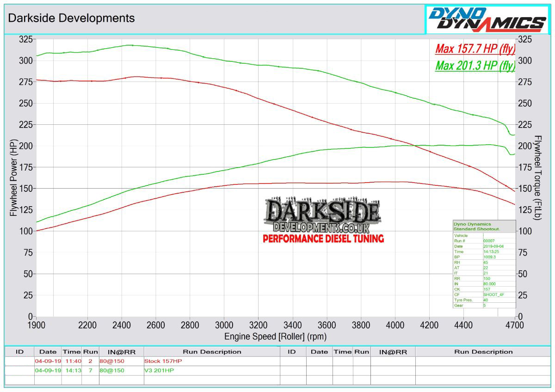The width and height of the screenshot is (555, 392).
Task: Click the green Max 201.3 HP label
Action: [x=475, y=66]
